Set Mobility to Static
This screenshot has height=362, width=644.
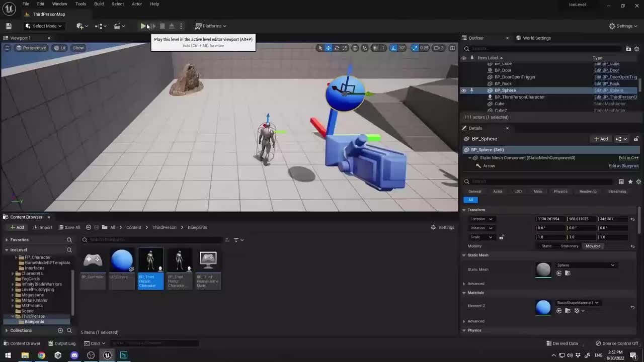[x=546, y=246]
